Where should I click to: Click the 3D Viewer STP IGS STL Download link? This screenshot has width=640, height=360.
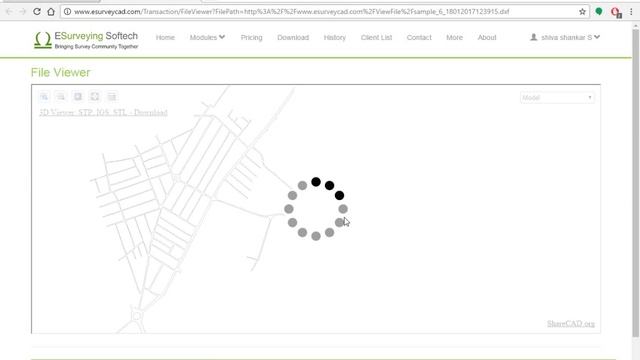tap(103, 112)
